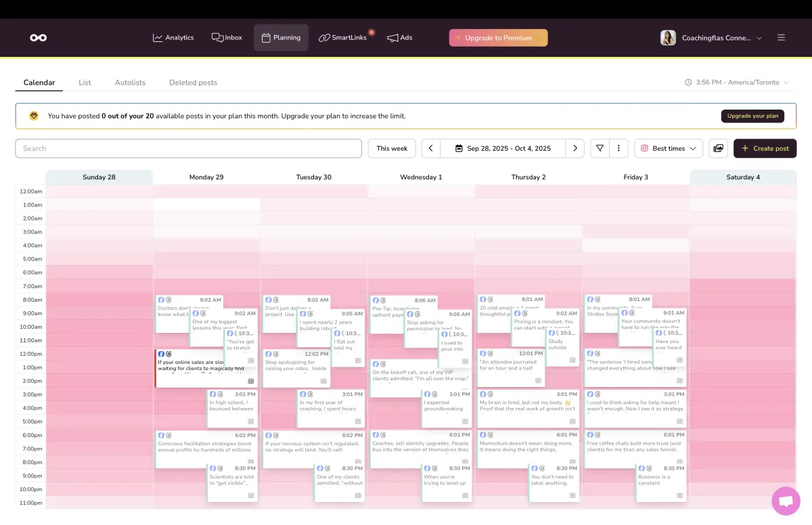Click the Create post button

click(x=765, y=148)
